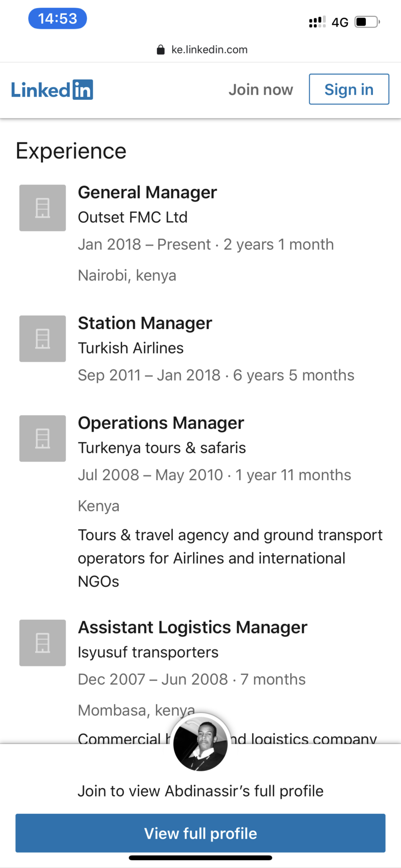Tap the 14:53 clock pill
The height and width of the screenshot is (868, 401).
(x=57, y=19)
